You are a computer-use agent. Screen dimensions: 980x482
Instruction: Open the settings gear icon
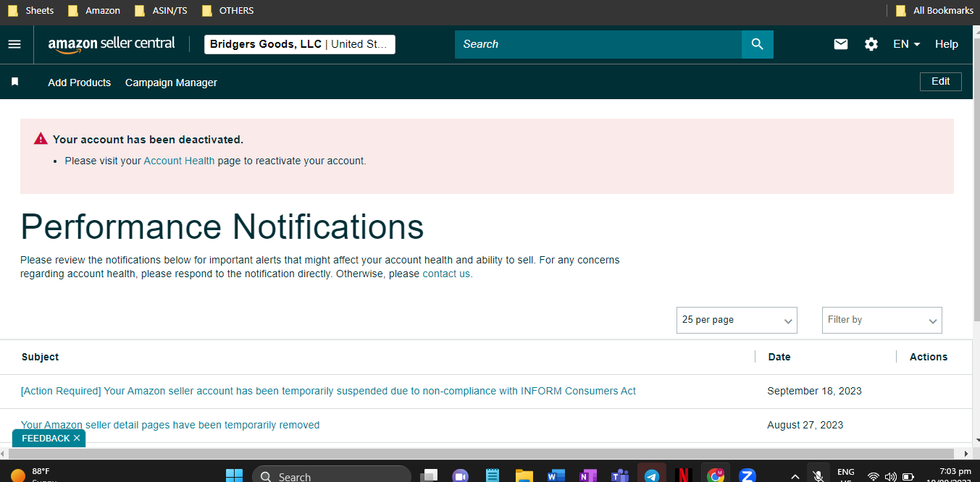871,44
